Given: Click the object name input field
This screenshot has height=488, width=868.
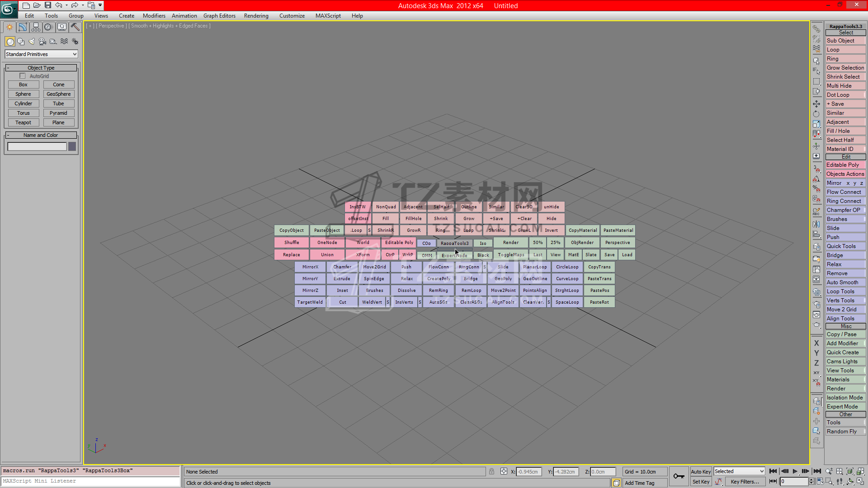Looking at the screenshot, I should click(x=37, y=146).
